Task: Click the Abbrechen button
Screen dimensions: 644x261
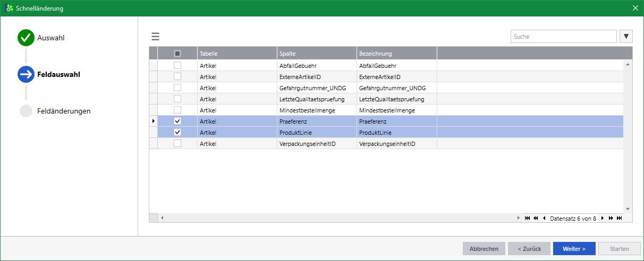Action: pos(484,248)
